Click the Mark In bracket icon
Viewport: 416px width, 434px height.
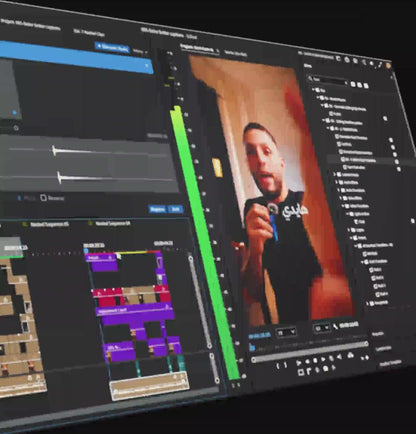278,365
